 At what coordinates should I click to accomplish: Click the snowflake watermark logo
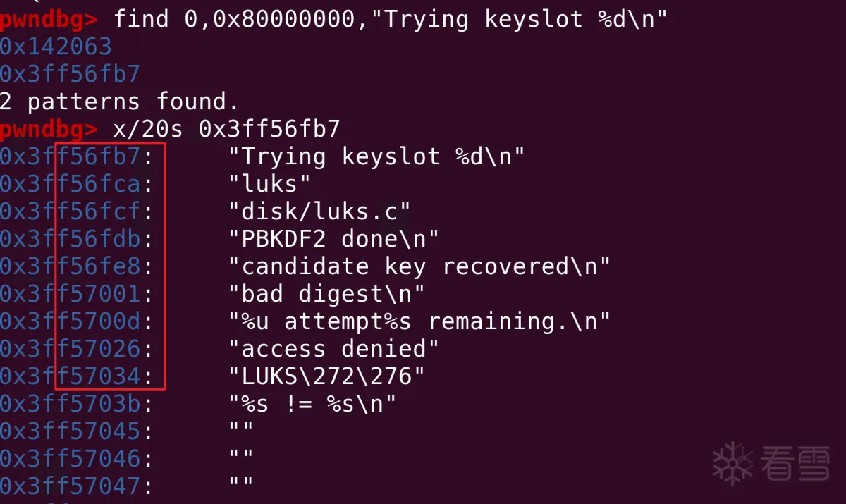[733, 462]
